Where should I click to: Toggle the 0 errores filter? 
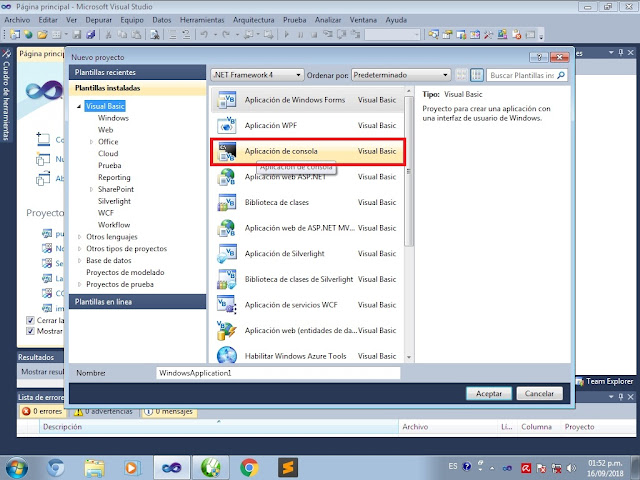coord(42,411)
